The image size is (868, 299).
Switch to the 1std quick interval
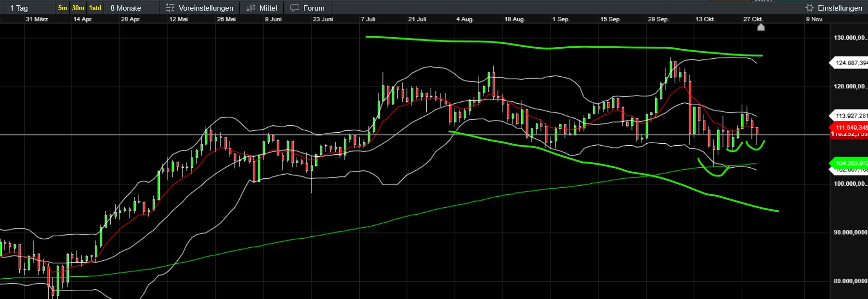[x=95, y=8]
